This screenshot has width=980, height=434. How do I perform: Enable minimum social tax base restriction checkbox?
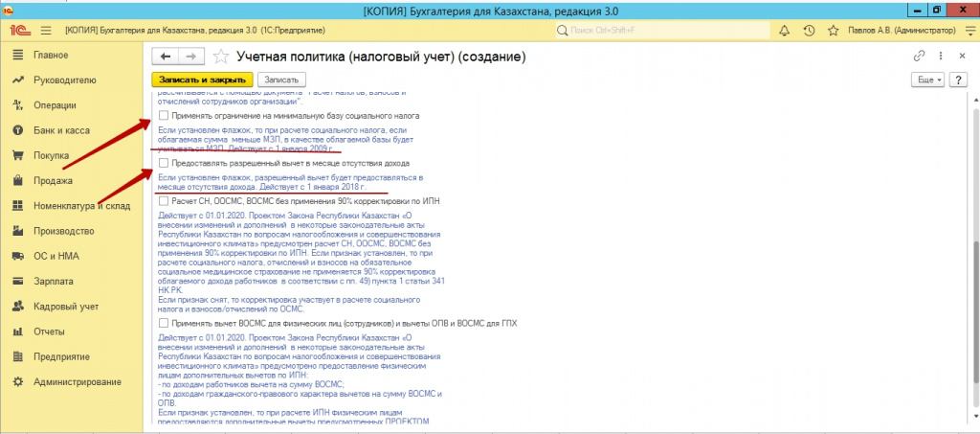164,116
